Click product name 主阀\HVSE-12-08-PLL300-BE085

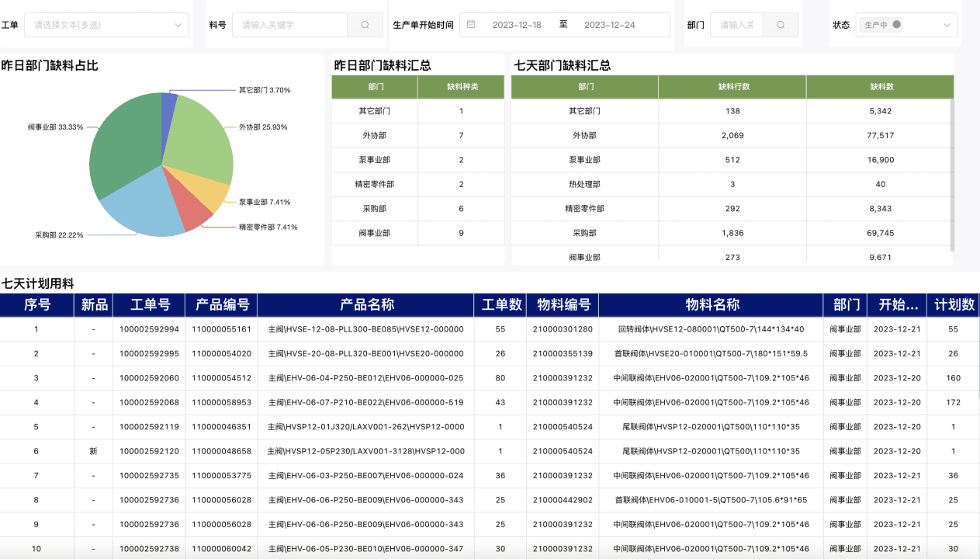pos(365,329)
